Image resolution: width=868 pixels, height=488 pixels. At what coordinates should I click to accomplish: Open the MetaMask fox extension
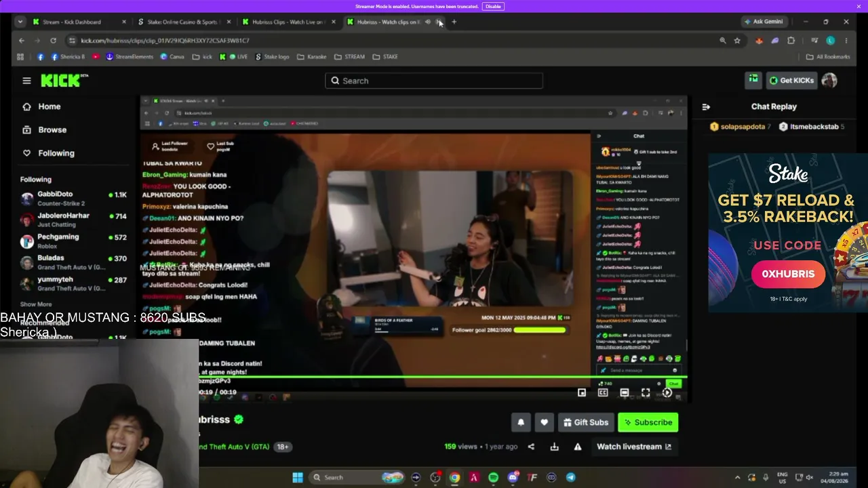pos(759,41)
